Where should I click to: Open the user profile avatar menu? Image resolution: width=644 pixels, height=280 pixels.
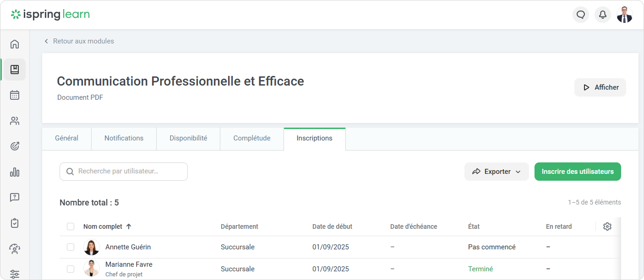pos(624,15)
